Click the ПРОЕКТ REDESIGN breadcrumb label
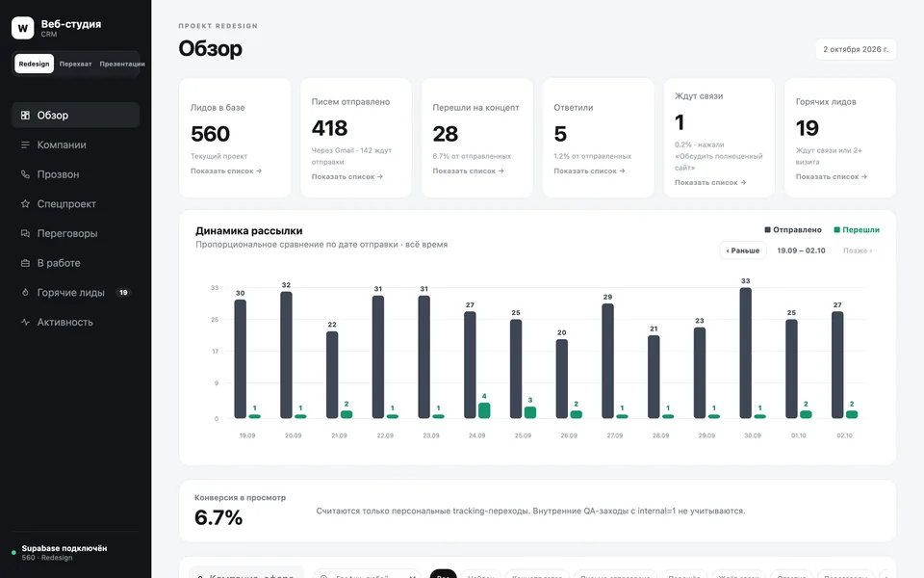This screenshot has height=578, width=924. 218,26
